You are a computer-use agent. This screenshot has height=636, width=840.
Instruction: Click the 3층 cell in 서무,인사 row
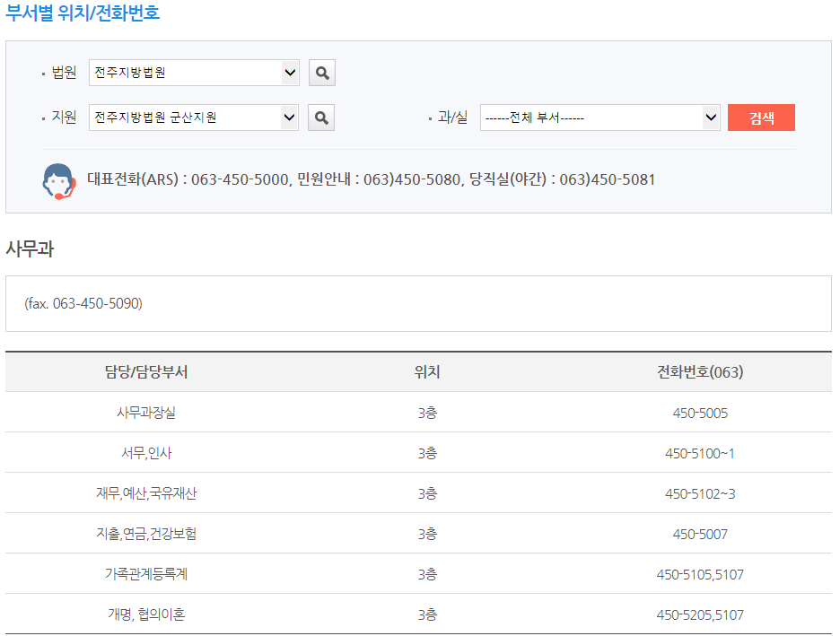(x=427, y=453)
